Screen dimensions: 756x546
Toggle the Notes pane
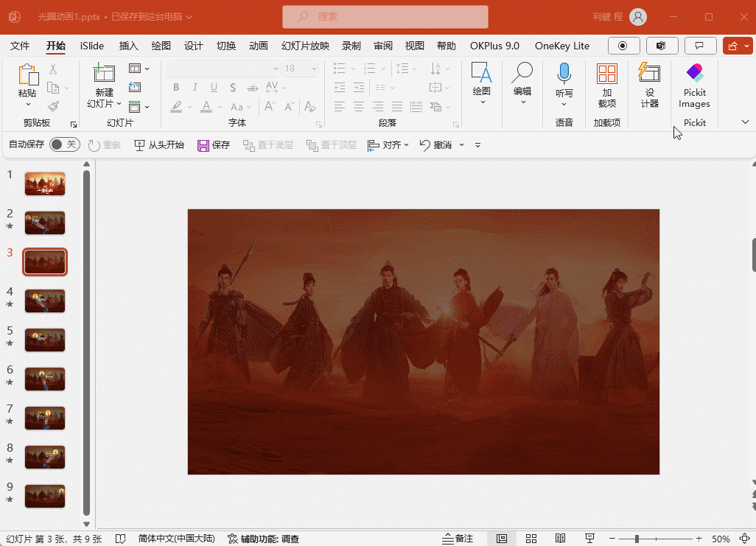pyautogui.click(x=458, y=539)
